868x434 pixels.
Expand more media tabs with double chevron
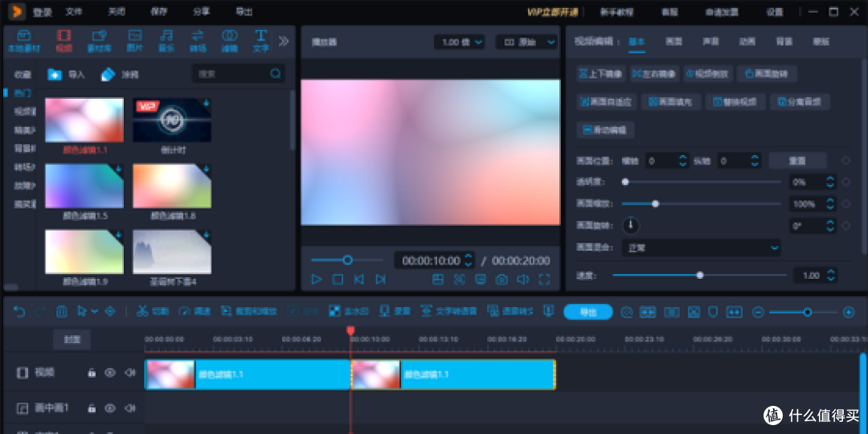(284, 42)
